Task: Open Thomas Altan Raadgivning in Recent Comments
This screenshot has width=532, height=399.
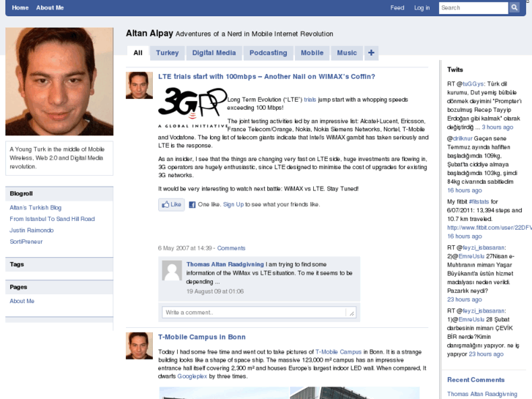Action: pos(482,394)
